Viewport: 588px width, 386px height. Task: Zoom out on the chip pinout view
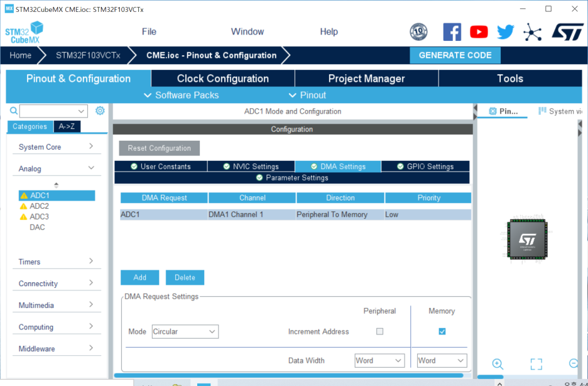574,363
